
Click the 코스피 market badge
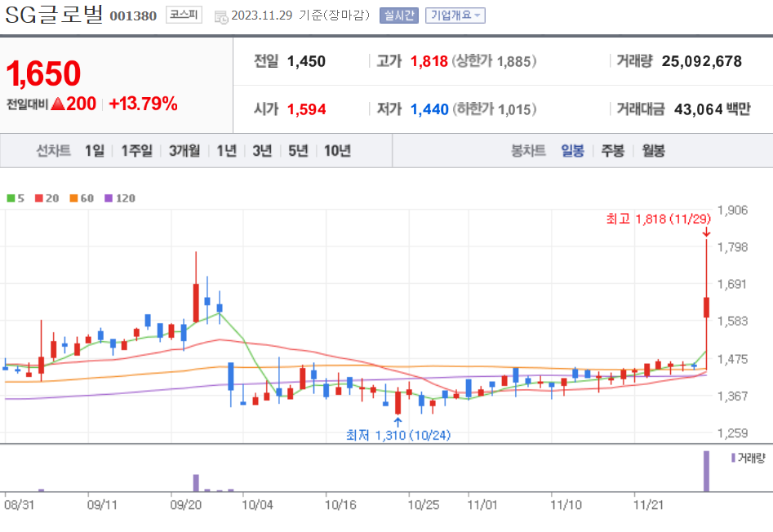point(184,15)
